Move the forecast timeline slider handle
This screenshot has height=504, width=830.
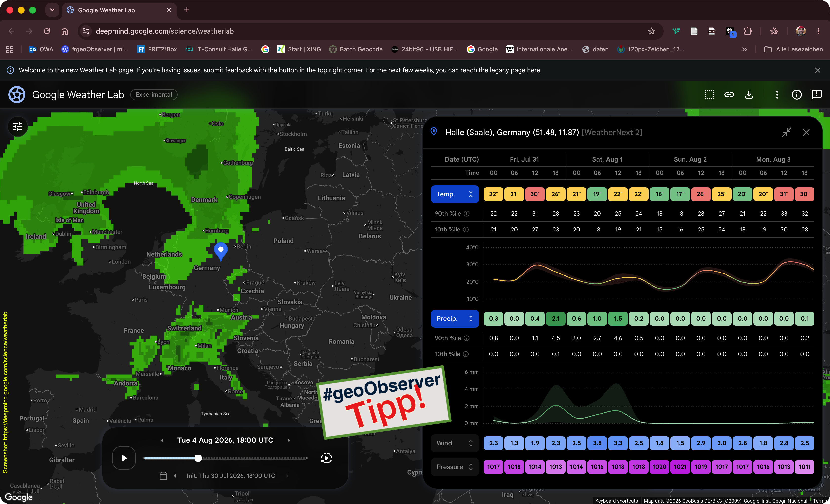(x=198, y=458)
